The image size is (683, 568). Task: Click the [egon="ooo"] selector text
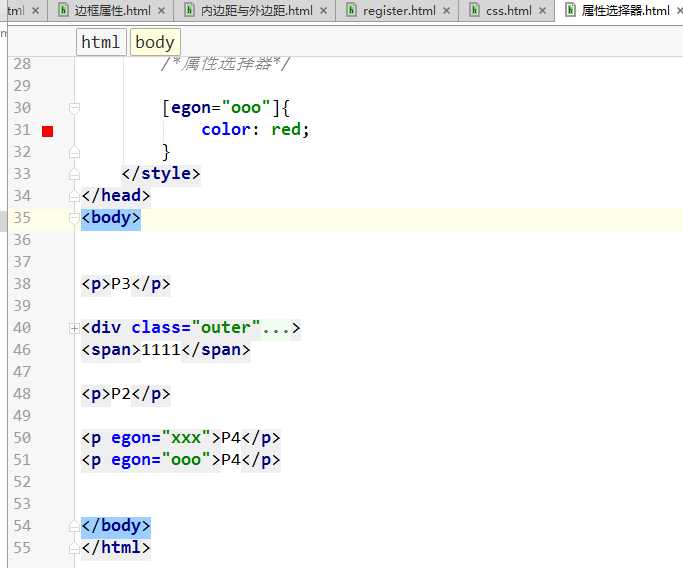point(220,108)
